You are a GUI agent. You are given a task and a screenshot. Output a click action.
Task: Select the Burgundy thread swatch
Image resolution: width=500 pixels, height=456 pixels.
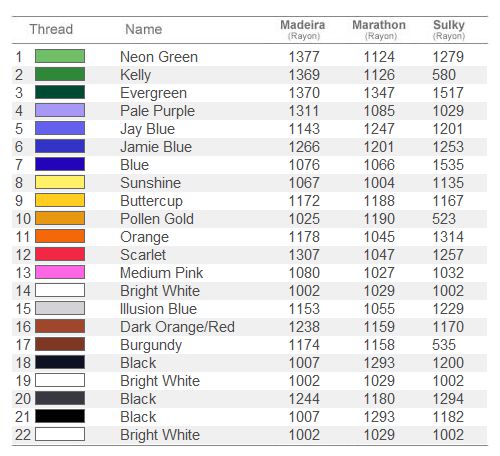coord(60,344)
